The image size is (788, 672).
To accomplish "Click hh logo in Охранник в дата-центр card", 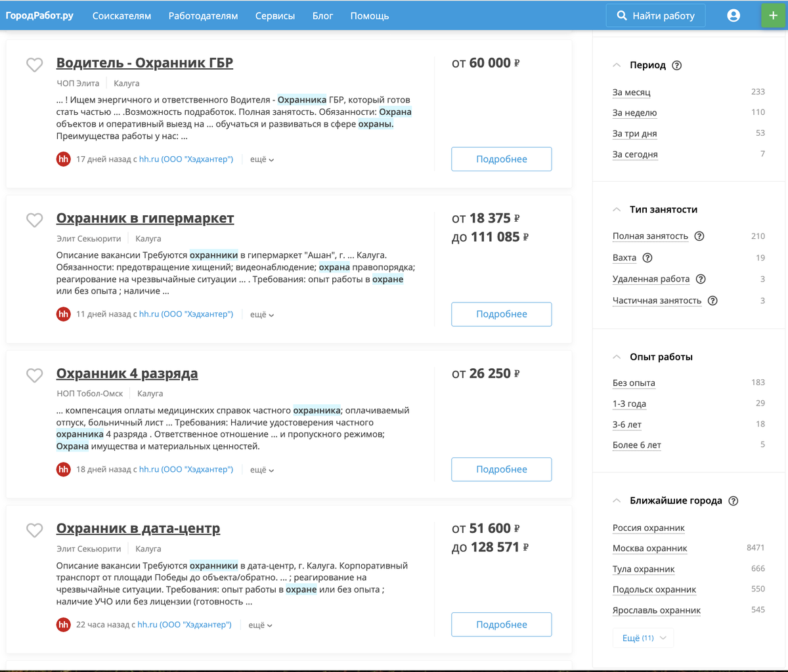I will pyautogui.click(x=64, y=625).
